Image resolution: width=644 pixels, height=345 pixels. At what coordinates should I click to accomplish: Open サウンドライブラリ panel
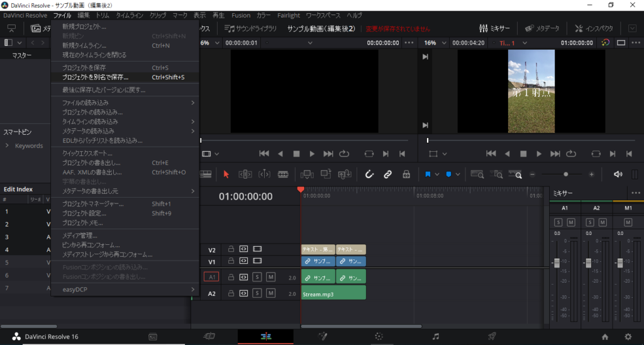(x=250, y=28)
